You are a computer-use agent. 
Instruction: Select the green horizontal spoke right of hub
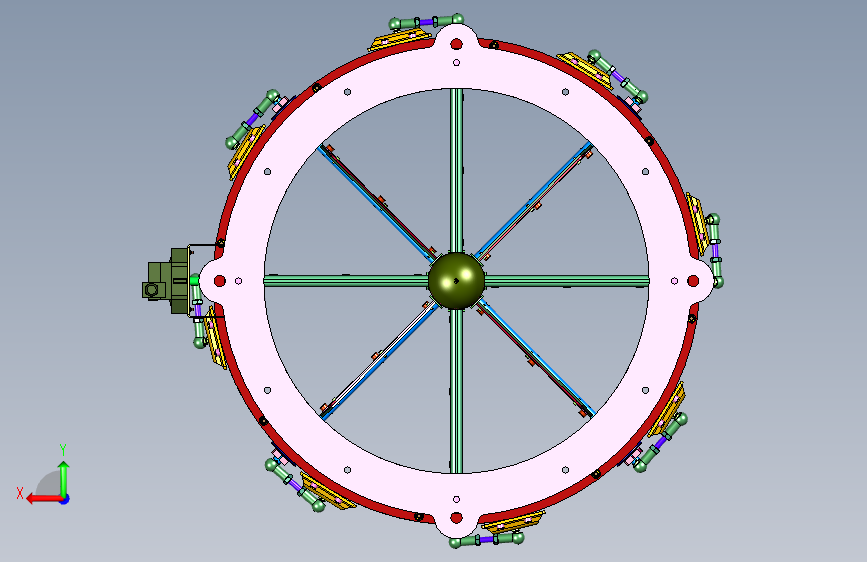click(566, 281)
